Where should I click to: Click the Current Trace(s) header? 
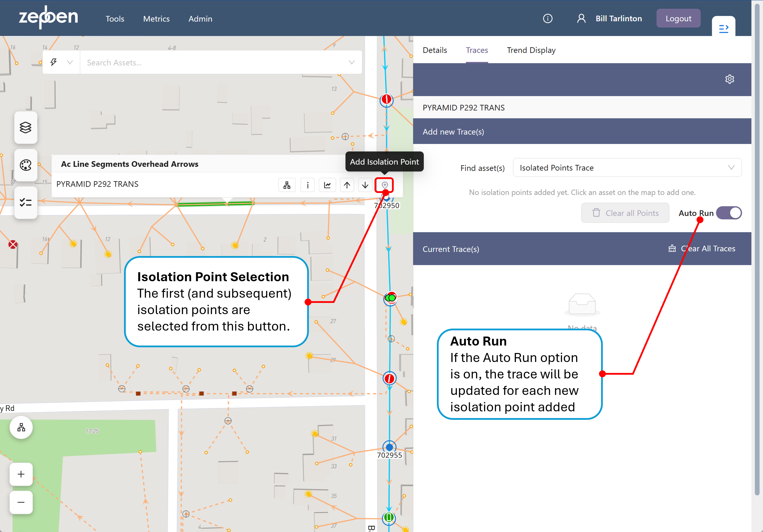pyautogui.click(x=582, y=249)
